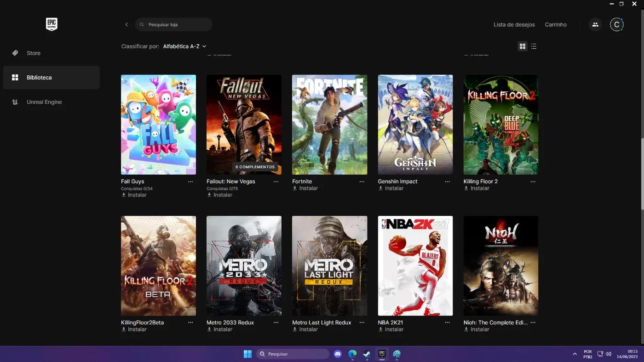
Task: Click the Pesquisar loja search field
Action: pyautogui.click(x=173, y=24)
